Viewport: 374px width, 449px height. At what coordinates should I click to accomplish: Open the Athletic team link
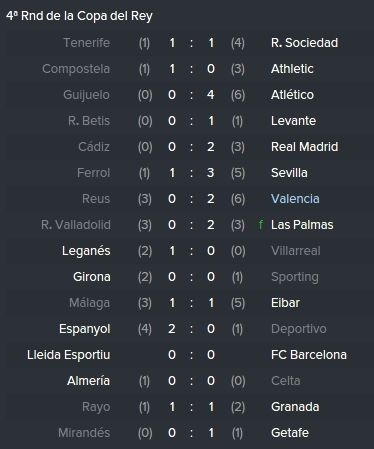292,69
